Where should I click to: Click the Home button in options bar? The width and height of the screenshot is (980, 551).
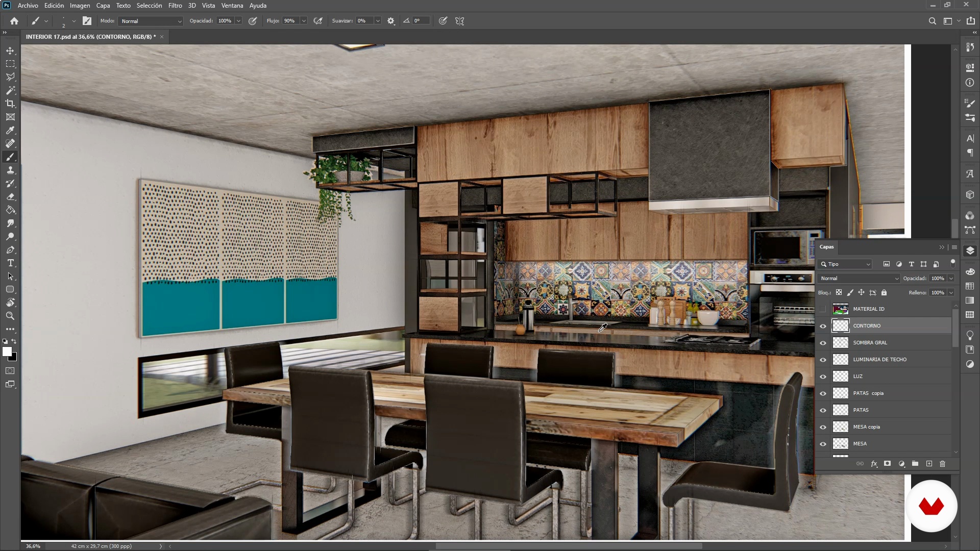point(14,21)
